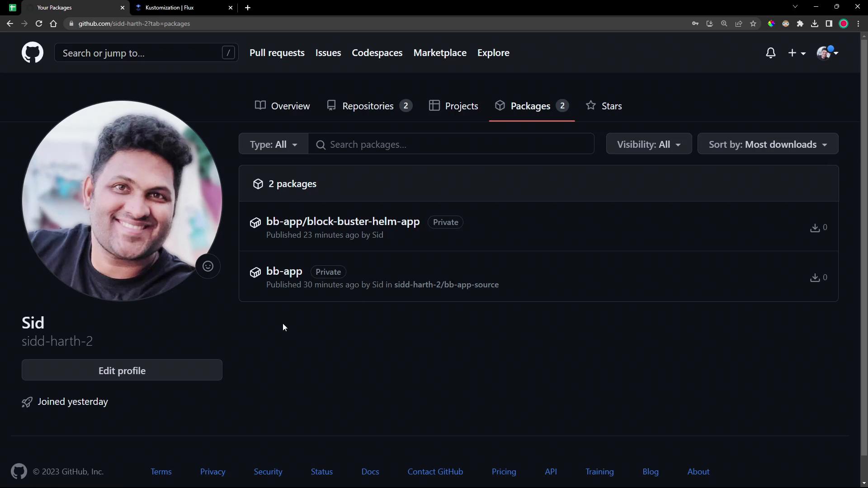The height and width of the screenshot is (488, 868).
Task: Open the browser downloads icon
Action: [815, 23]
